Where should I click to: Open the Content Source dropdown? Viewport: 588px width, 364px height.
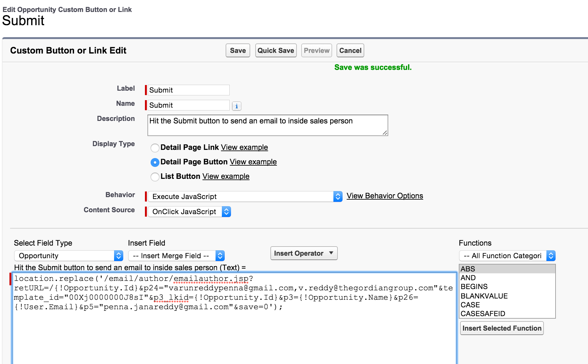(x=189, y=212)
